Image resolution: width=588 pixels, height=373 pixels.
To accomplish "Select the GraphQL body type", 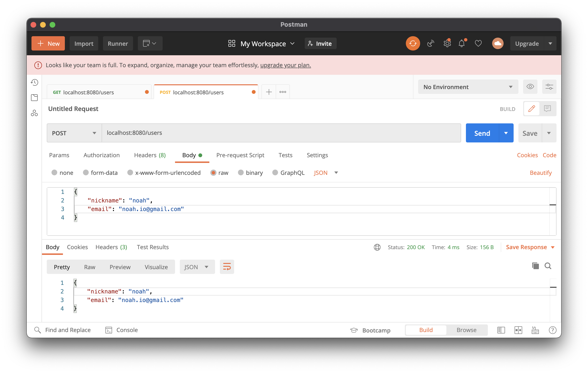I will click(x=275, y=173).
